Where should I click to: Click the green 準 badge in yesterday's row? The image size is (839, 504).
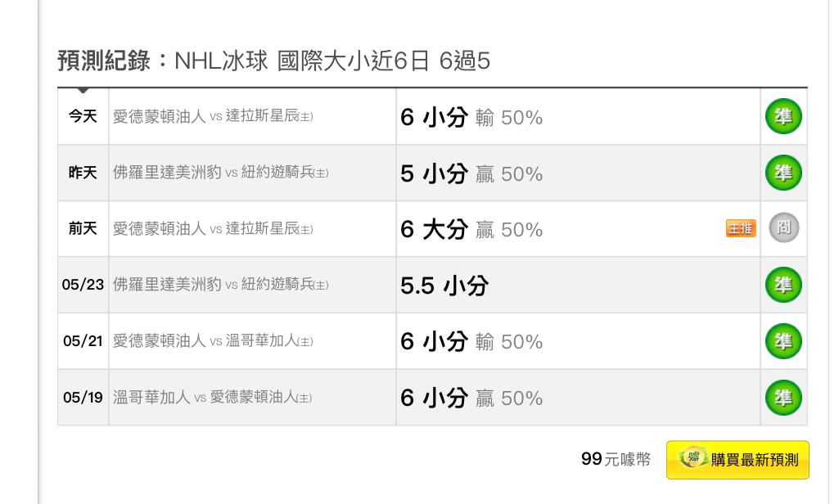[783, 173]
